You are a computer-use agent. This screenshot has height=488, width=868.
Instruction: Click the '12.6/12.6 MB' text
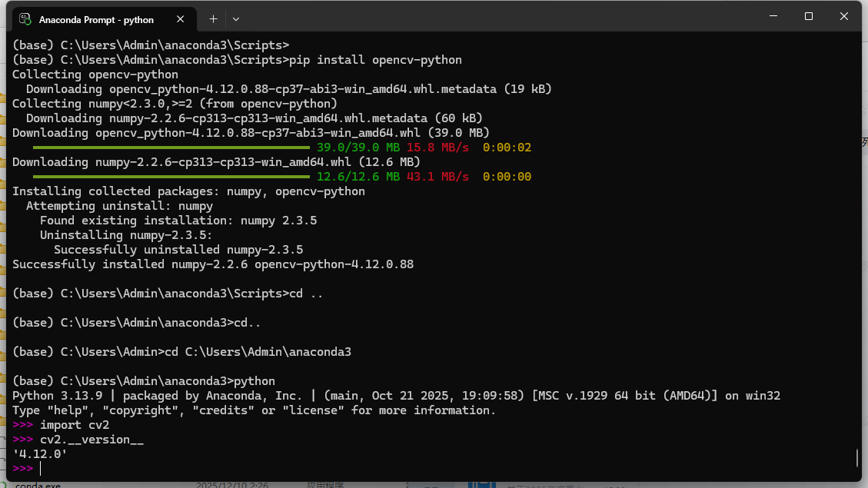(358, 177)
